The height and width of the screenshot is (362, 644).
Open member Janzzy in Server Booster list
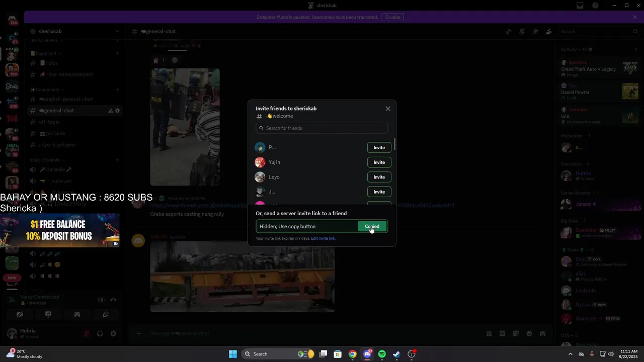click(600, 204)
